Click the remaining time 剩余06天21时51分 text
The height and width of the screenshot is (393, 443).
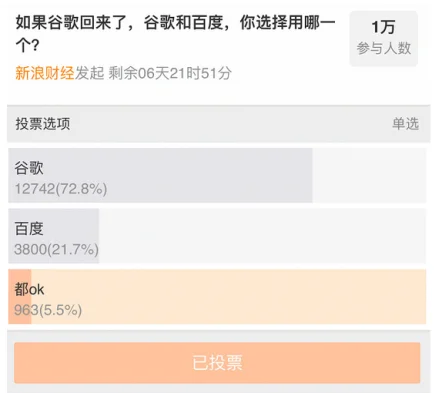pyautogui.click(x=170, y=73)
